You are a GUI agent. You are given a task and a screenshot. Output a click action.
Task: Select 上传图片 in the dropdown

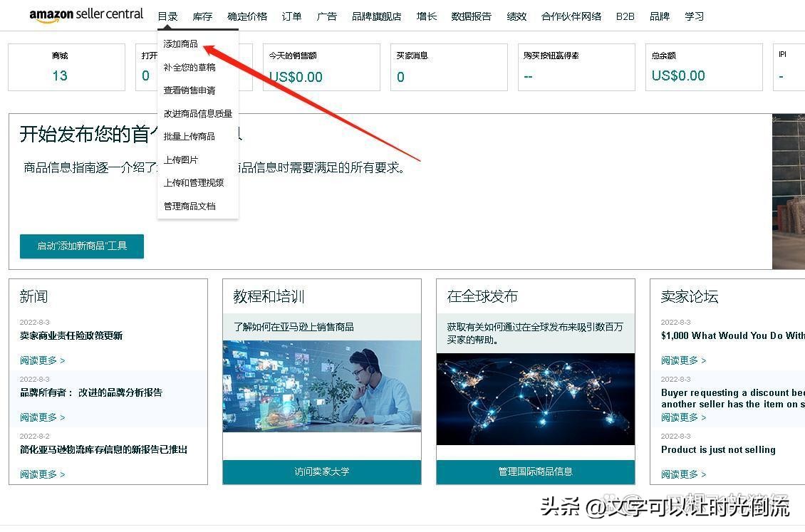pyautogui.click(x=180, y=160)
